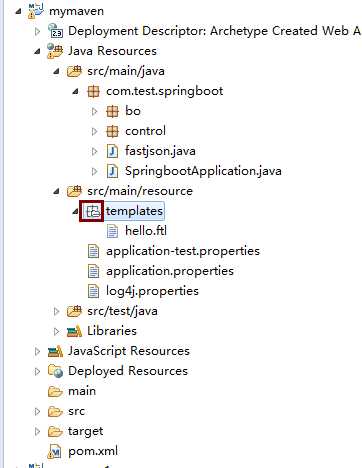
Task: Click the src/test/java folder icon
Action: click(x=74, y=311)
